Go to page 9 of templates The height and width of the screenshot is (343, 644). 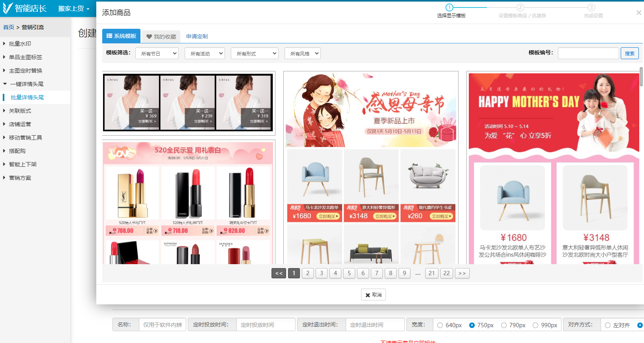coord(404,273)
